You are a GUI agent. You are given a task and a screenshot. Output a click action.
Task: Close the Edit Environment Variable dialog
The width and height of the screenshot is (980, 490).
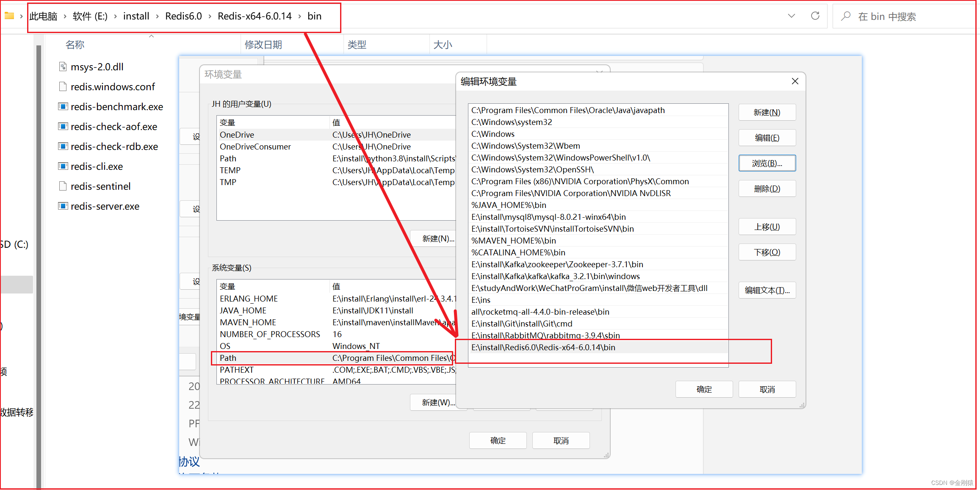(795, 81)
